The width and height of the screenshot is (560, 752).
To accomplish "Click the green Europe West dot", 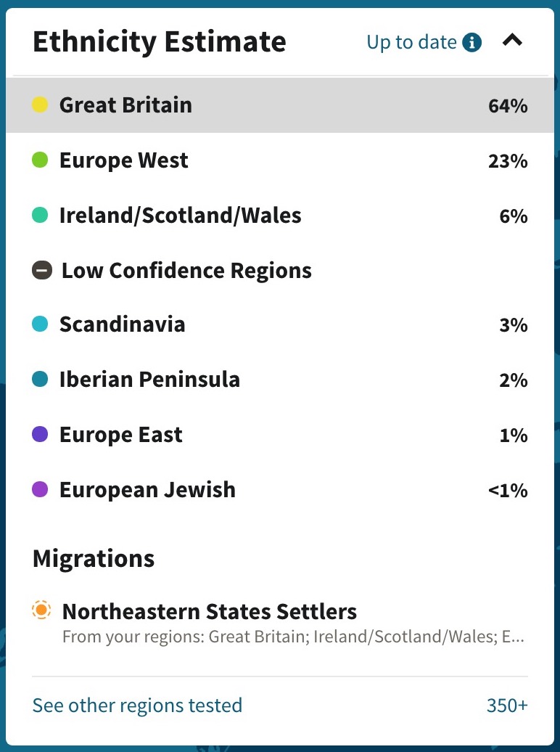I will tap(40, 160).
